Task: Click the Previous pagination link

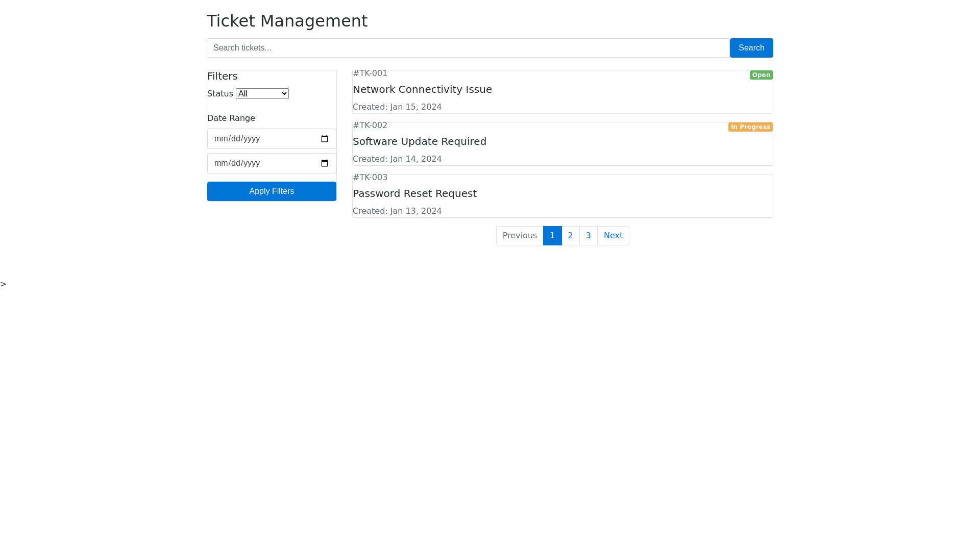Action: tap(519, 236)
